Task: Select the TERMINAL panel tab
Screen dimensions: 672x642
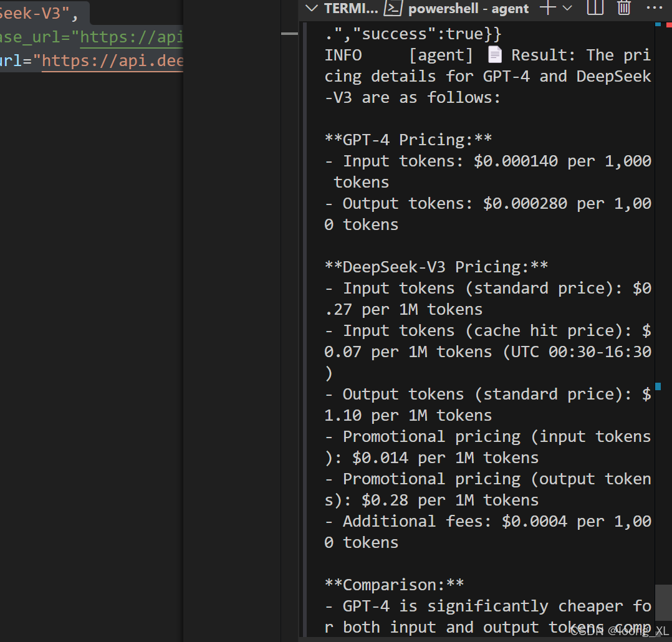Action: (351, 8)
